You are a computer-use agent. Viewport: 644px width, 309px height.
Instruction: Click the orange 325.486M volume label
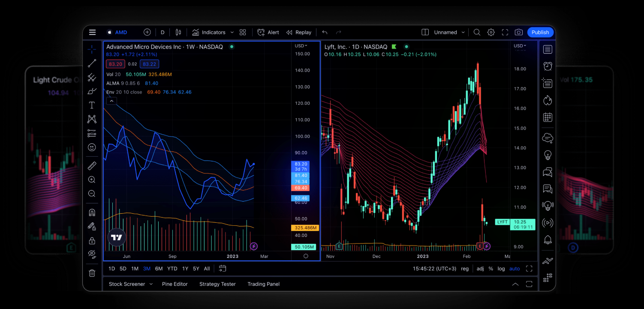coord(305,228)
